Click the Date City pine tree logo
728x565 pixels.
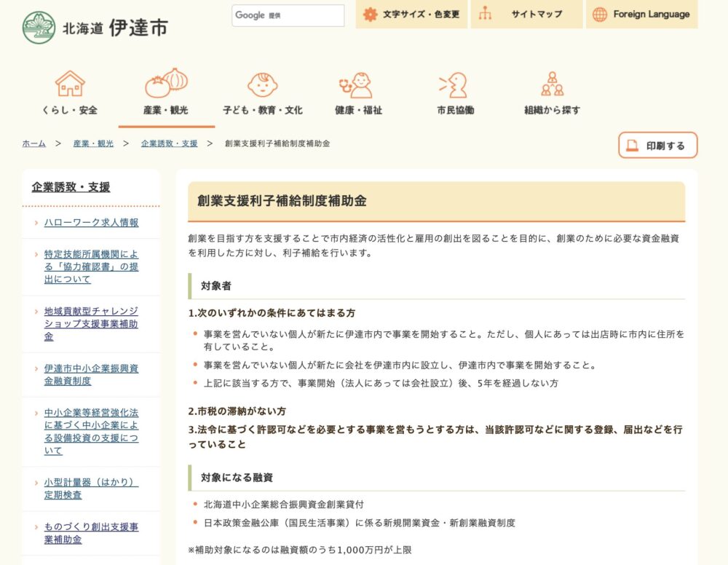pos(39,27)
